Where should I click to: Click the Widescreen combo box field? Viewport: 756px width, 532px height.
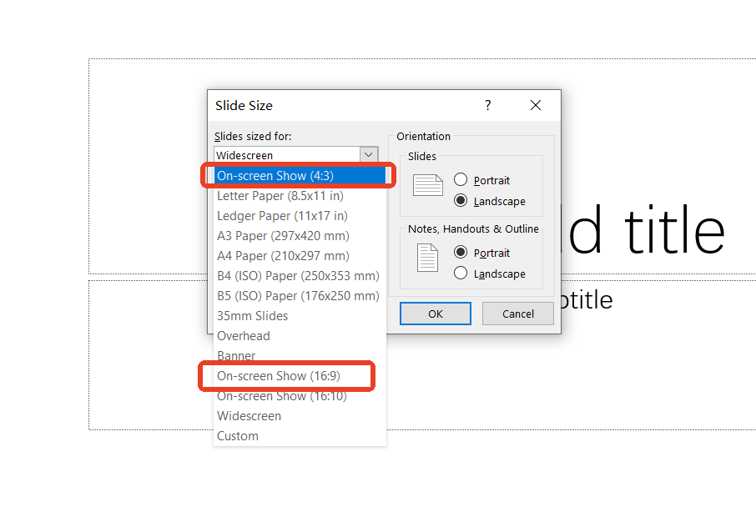click(x=286, y=155)
